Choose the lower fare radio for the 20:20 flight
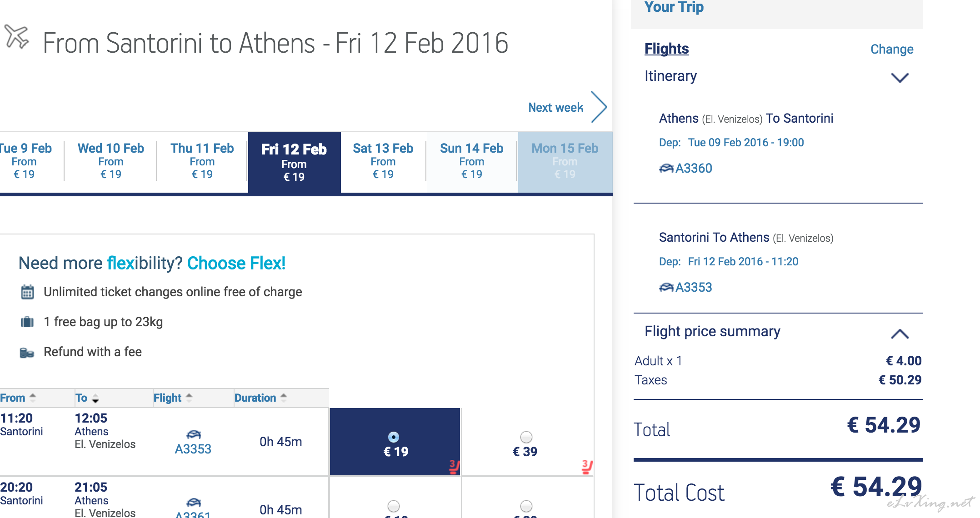The image size is (980, 518). tap(394, 506)
